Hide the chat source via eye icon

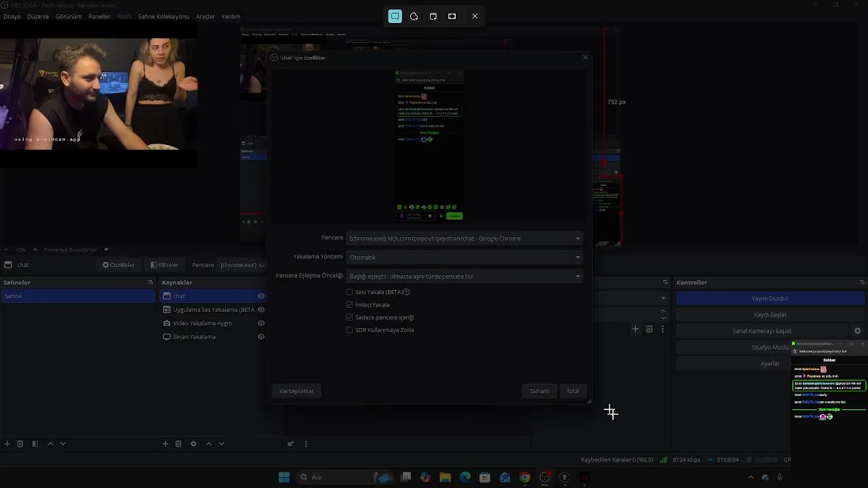261,296
